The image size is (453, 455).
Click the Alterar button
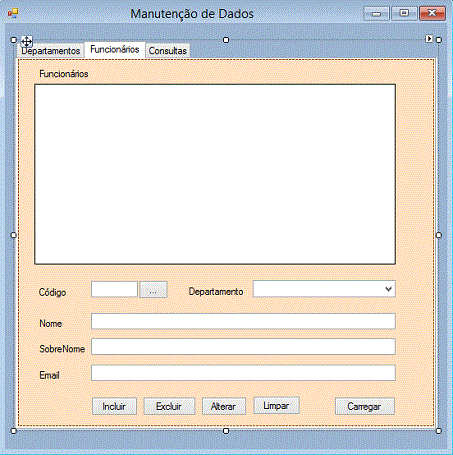click(x=224, y=406)
